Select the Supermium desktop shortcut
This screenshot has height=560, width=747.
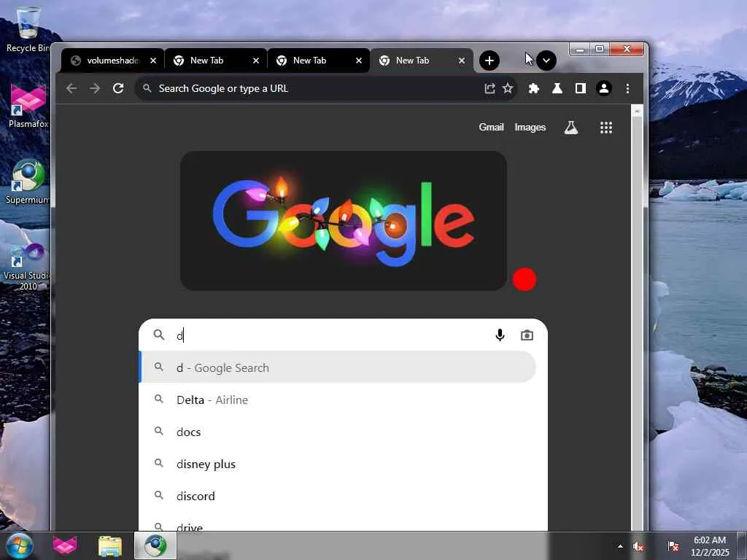[28, 182]
